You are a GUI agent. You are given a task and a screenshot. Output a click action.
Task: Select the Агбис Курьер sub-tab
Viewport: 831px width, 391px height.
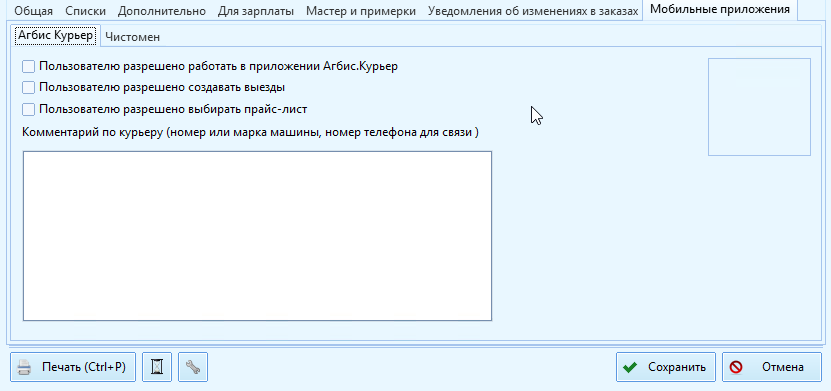tap(56, 35)
